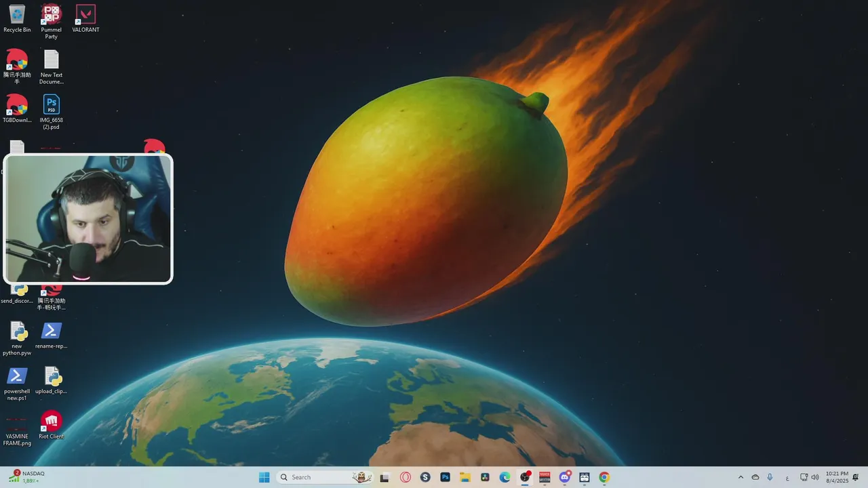868x488 pixels.
Task: Select the powershell new.ps1 file
Action: point(17,383)
